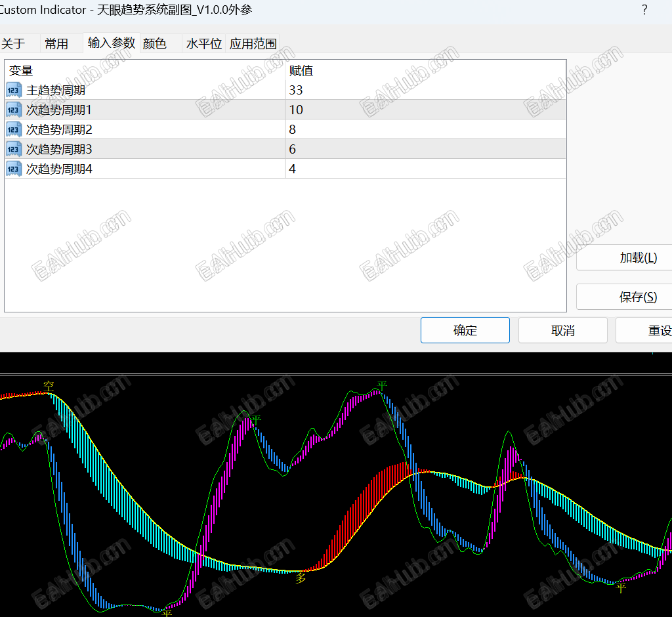Click the 123 icon for 次趋势周期3
The image size is (672, 617).
click(x=14, y=149)
